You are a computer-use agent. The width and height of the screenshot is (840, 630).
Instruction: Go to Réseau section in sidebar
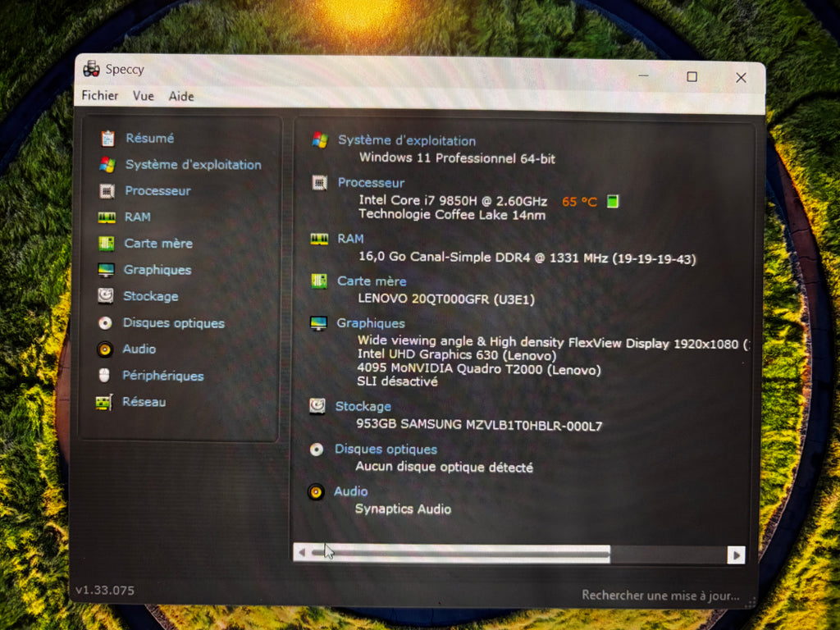[144, 402]
